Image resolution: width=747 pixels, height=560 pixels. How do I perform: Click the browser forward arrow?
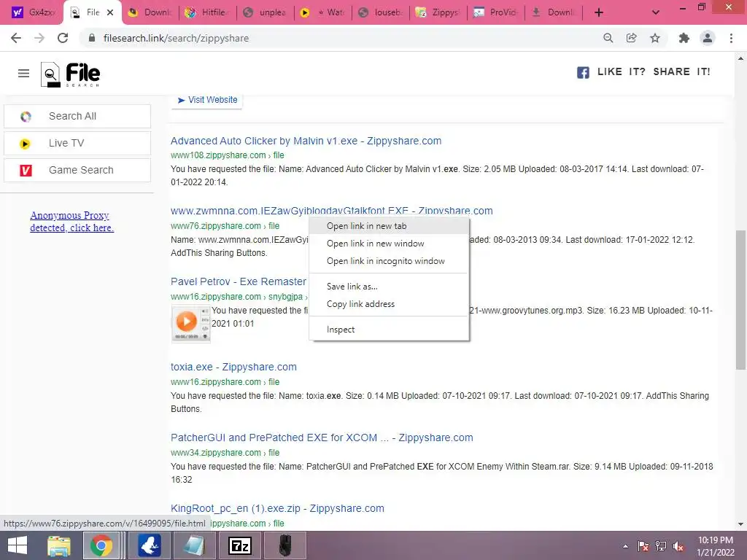click(x=39, y=38)
